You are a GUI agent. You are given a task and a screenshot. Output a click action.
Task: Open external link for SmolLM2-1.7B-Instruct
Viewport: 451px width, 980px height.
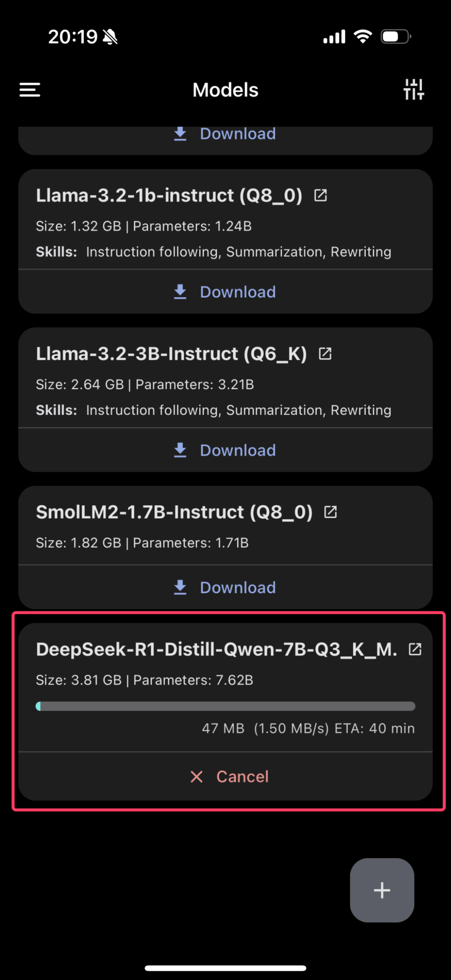[330, 512]
